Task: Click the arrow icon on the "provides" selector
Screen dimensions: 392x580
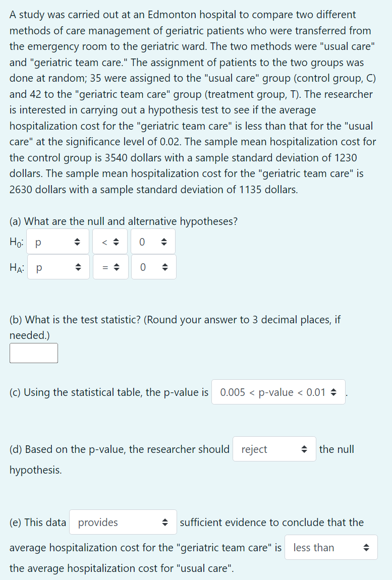Action: click(165, 522)
